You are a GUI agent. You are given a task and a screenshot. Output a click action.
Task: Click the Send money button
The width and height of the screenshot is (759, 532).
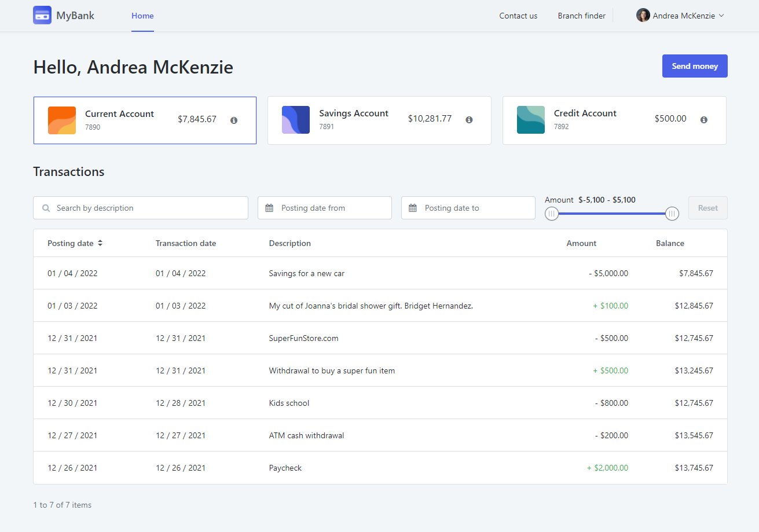(x=694, y=65)
